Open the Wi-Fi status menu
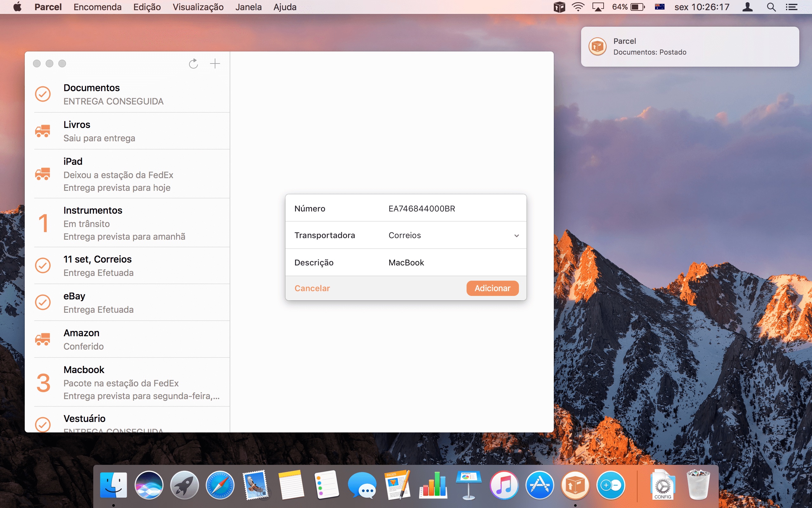Image resolution: width=812 pixels, height=508 pixels. [x=578, y=7]
